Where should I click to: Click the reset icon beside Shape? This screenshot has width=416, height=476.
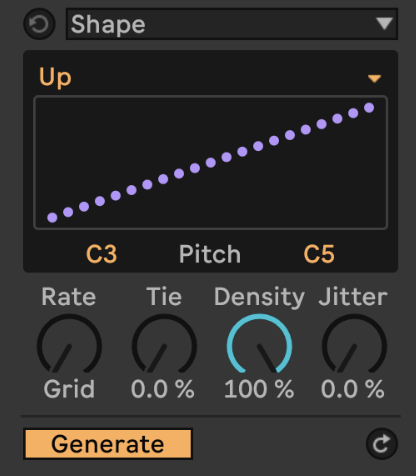[39, 24]
